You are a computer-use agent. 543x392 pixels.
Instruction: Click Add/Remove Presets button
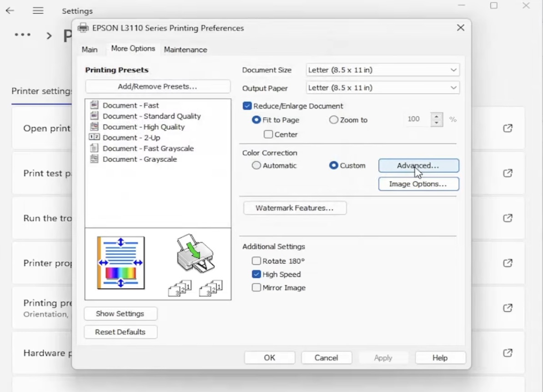(157, 86)
